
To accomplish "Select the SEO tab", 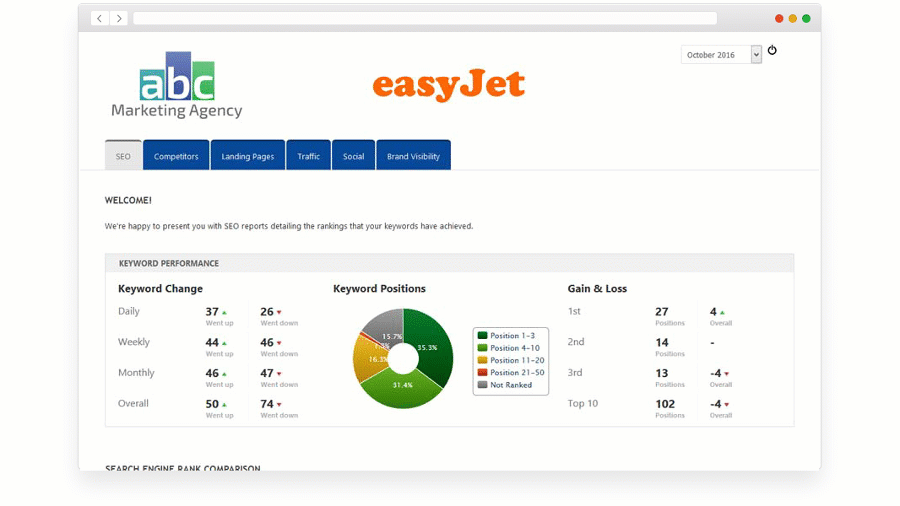I will click(x=123, y=155).
